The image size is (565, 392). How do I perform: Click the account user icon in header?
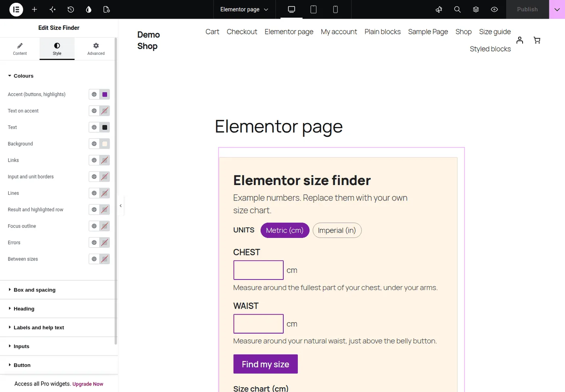pos(520,40)
